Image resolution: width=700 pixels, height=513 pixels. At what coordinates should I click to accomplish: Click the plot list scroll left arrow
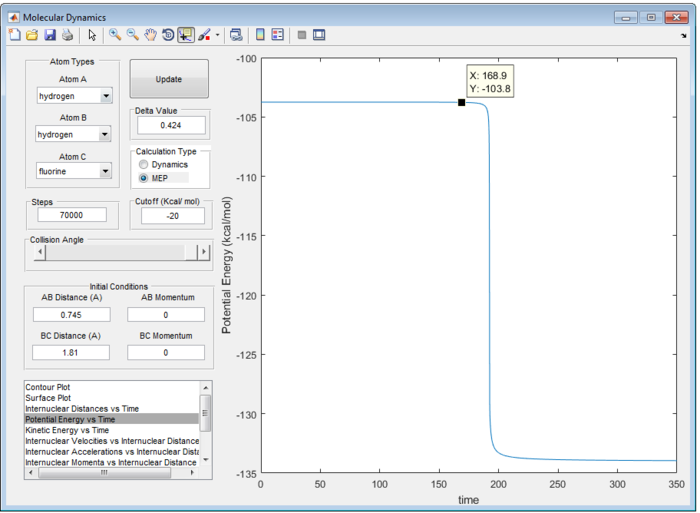30,472
